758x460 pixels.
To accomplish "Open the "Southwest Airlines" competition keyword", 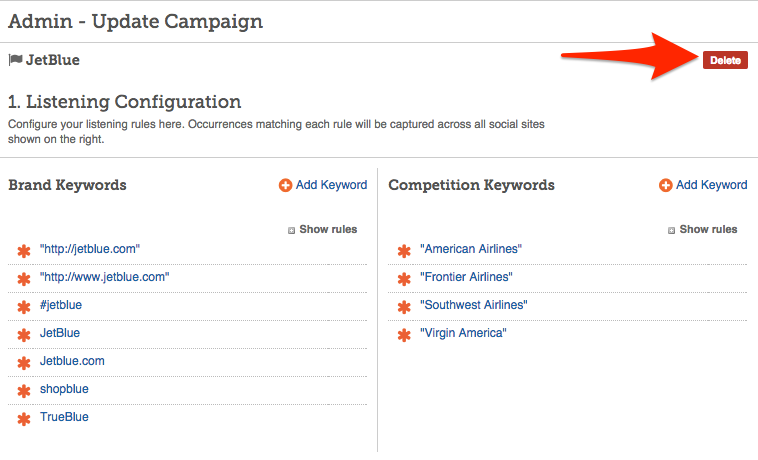I will (474, 305).
